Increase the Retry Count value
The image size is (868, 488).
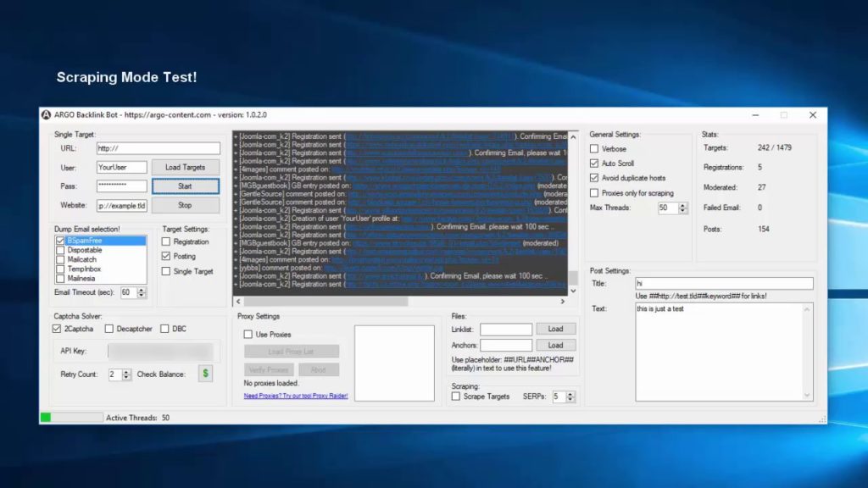[x=126, y=371]
